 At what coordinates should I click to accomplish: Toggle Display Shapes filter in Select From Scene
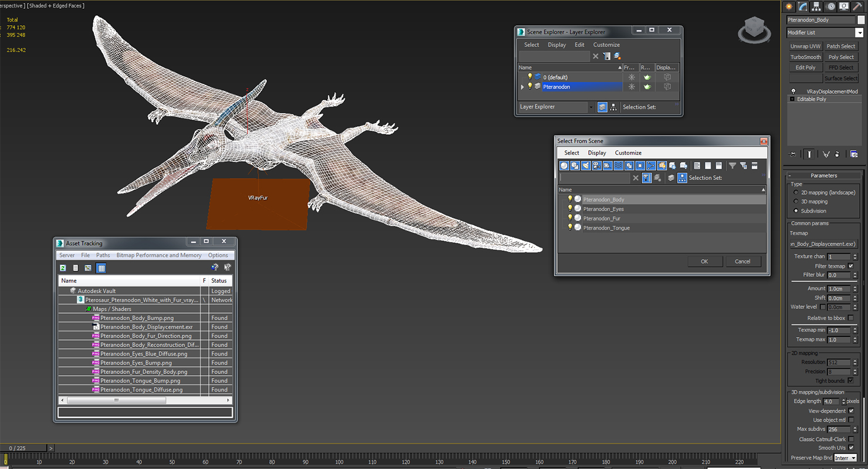pyautogui.click(x=575, y=166)
